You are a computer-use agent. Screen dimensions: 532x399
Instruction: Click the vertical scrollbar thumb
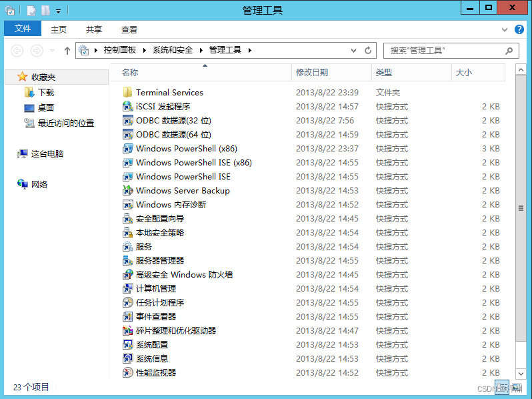click(x=521, y=208)
